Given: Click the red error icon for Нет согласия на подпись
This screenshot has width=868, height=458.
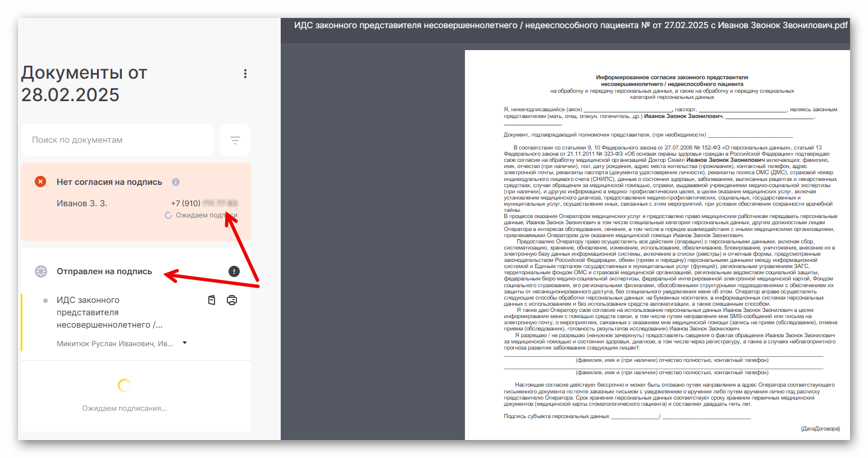Looking at the screenshot, I should (40, 182).
